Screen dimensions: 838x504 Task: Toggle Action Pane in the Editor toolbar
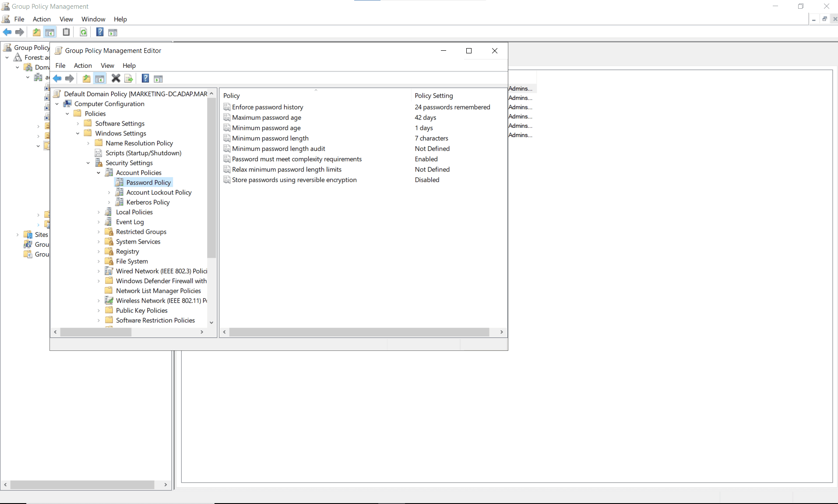[x=158, y=78]
